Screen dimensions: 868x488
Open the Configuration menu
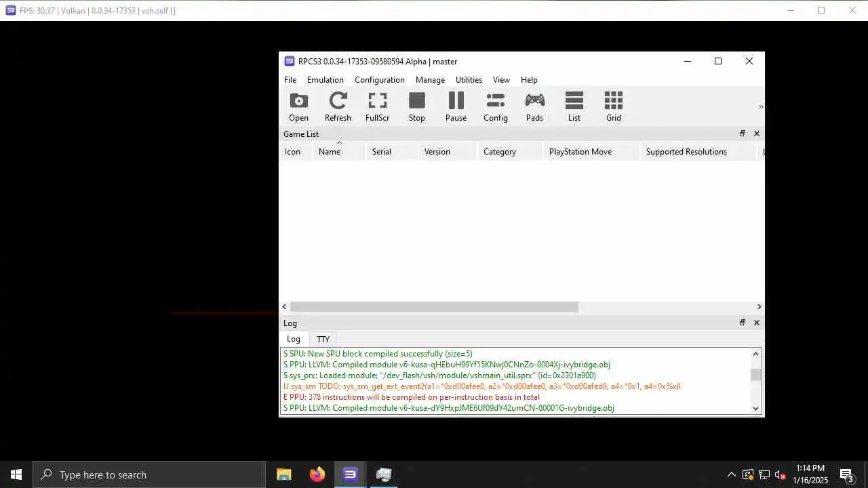[379, 80]
